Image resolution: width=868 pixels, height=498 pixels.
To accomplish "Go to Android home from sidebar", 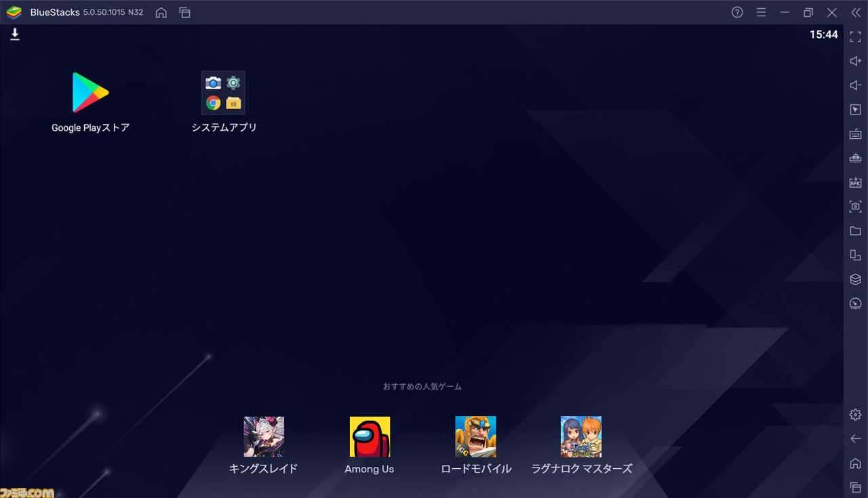I will pos(855,463).
